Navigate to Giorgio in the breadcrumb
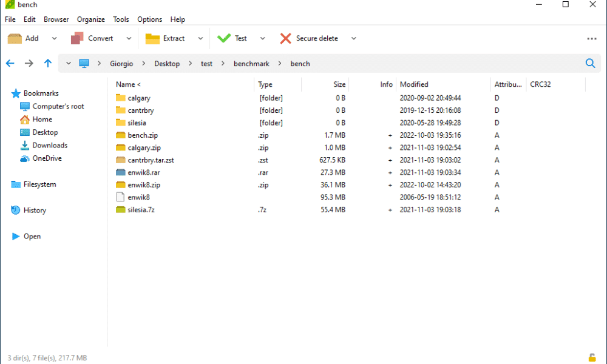This screenshot has width=607, height=364. (x=121, y=64)
